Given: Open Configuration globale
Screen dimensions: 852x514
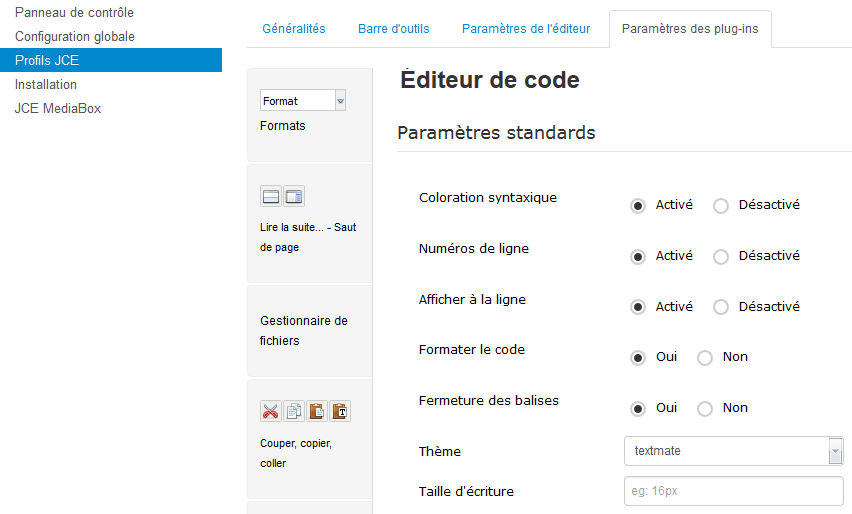Looking at the screenshot, I should click(75, 36).
